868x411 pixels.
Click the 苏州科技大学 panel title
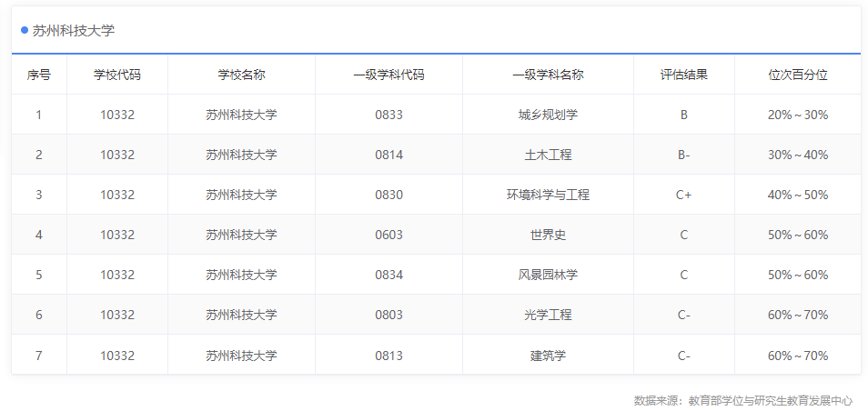[73, 31]
